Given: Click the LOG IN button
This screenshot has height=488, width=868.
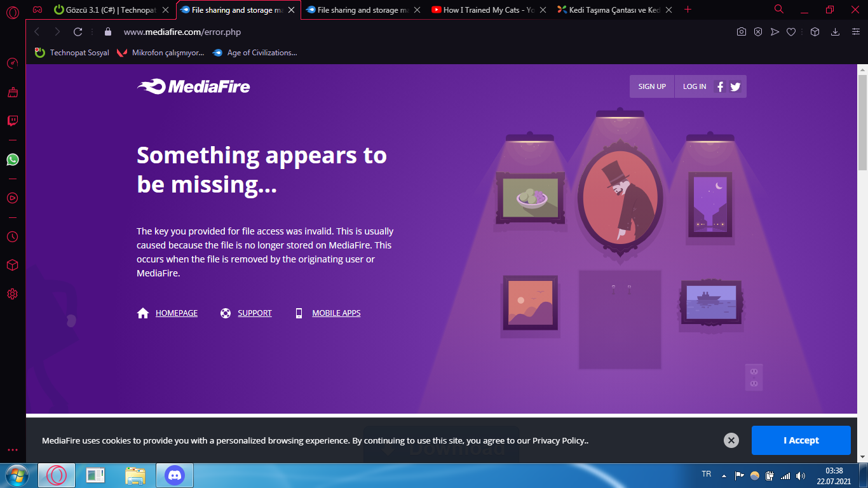Looking at the screenshot, I should point(695,86).
